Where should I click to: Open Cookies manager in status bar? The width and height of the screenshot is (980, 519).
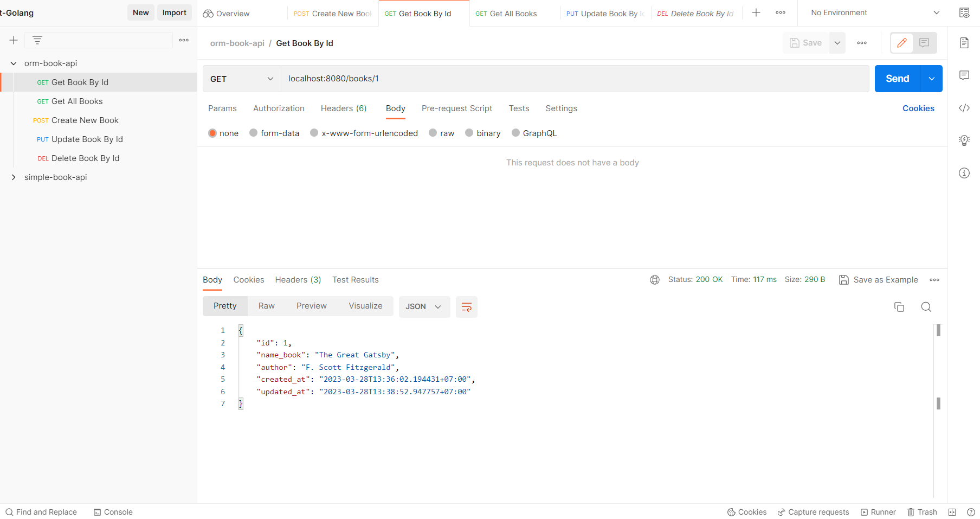click(747, 512)
